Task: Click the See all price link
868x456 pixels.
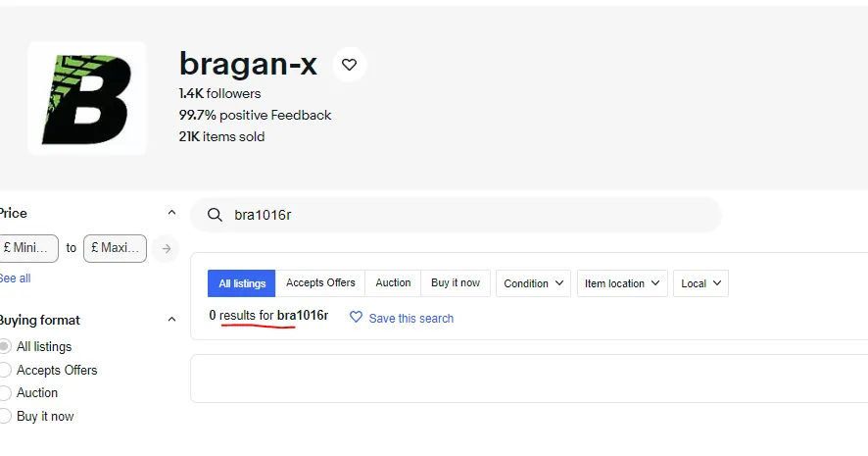Action: point(15,279)
